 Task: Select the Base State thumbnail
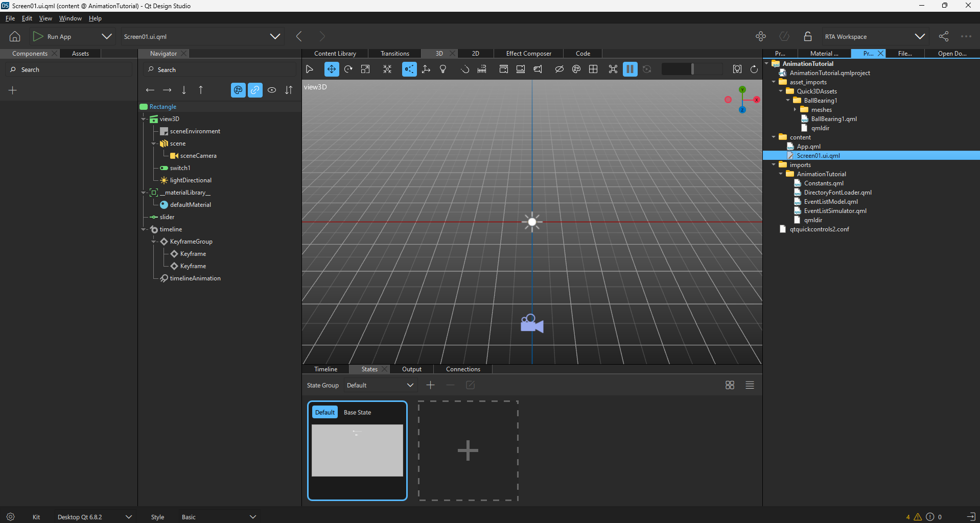[357, 450]
